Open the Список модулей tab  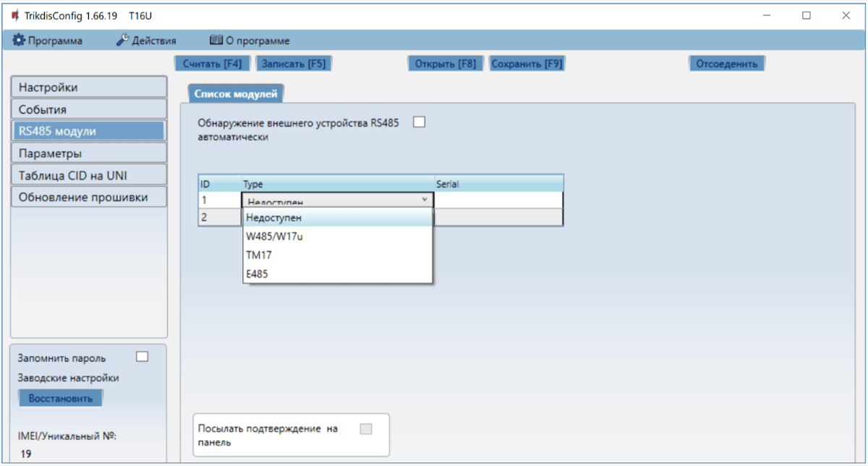tap(237, 93)
